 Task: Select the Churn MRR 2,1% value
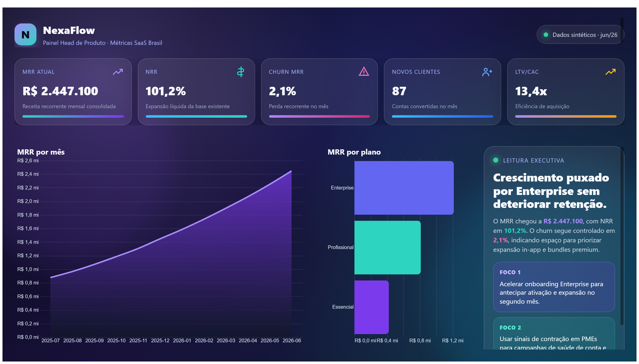(282, 91)
